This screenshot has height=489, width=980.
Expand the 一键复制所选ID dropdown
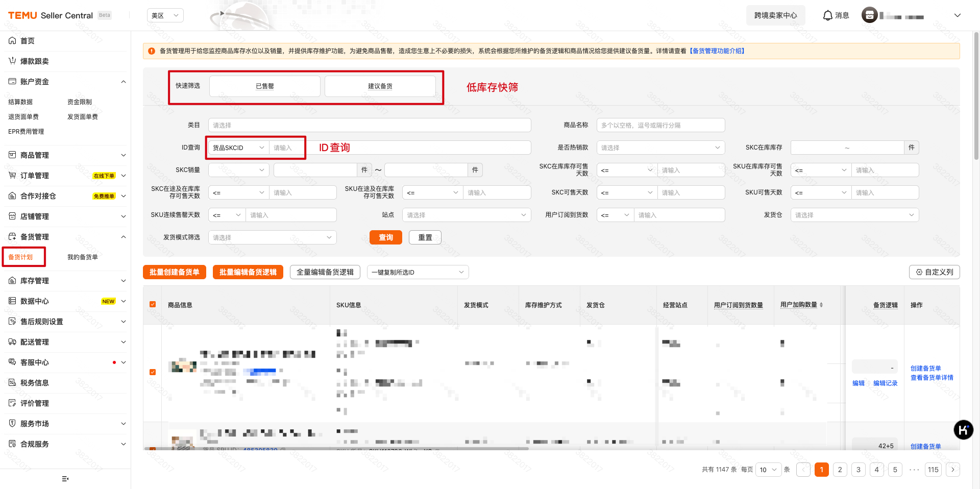418,272
